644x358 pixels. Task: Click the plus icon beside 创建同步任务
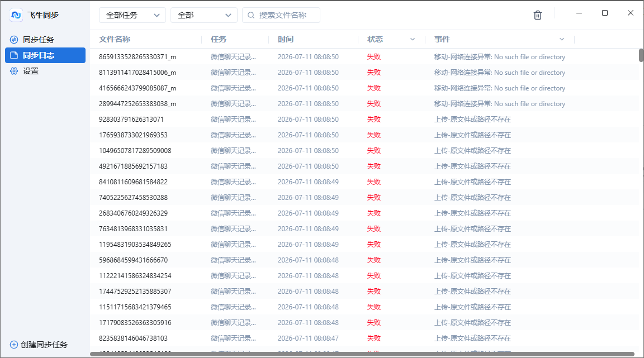click(13, 345)
